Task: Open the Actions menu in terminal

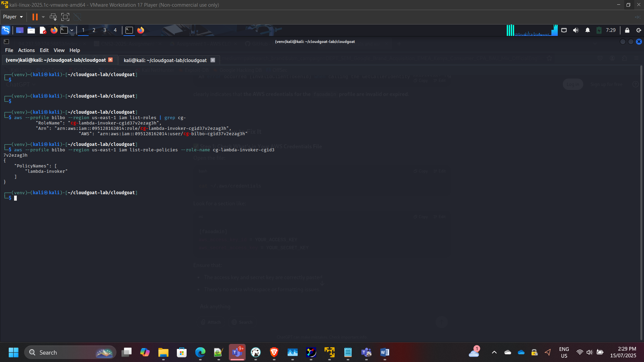Action: pyautogui.click(x=26, y=50)
